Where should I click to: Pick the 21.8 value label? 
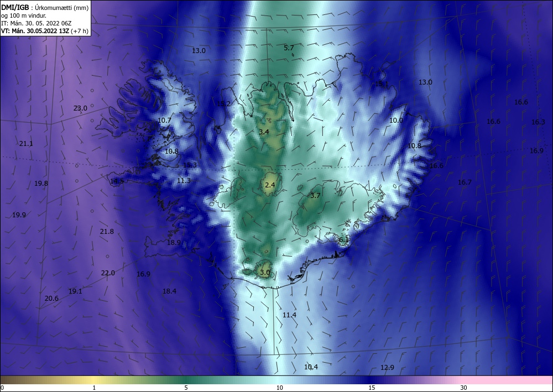107,232
